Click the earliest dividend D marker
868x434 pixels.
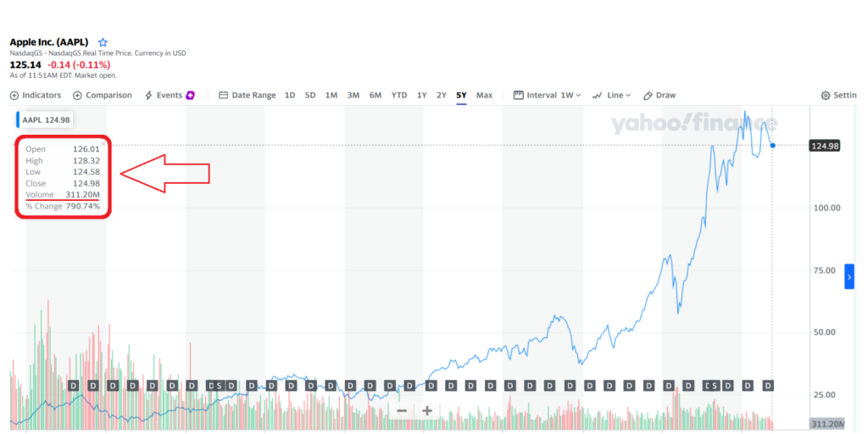coord(73,386)
